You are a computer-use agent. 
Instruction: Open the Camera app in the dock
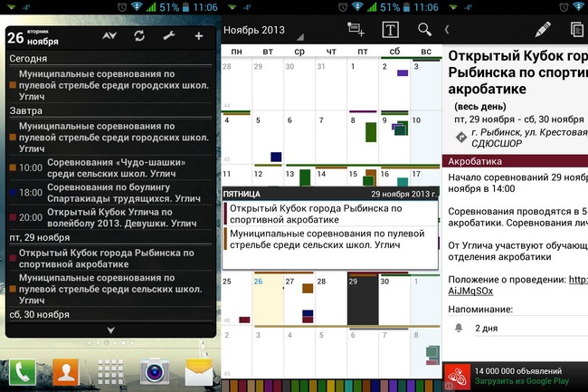(155, 371)
